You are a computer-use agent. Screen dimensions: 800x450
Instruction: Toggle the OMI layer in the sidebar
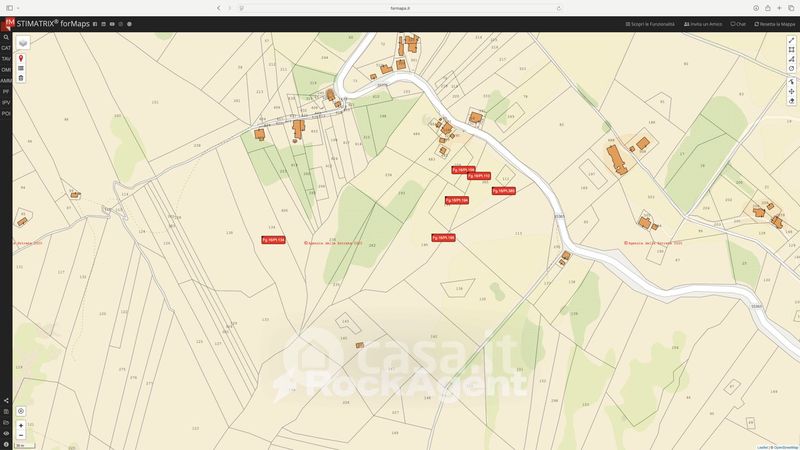tap(6, 70)
